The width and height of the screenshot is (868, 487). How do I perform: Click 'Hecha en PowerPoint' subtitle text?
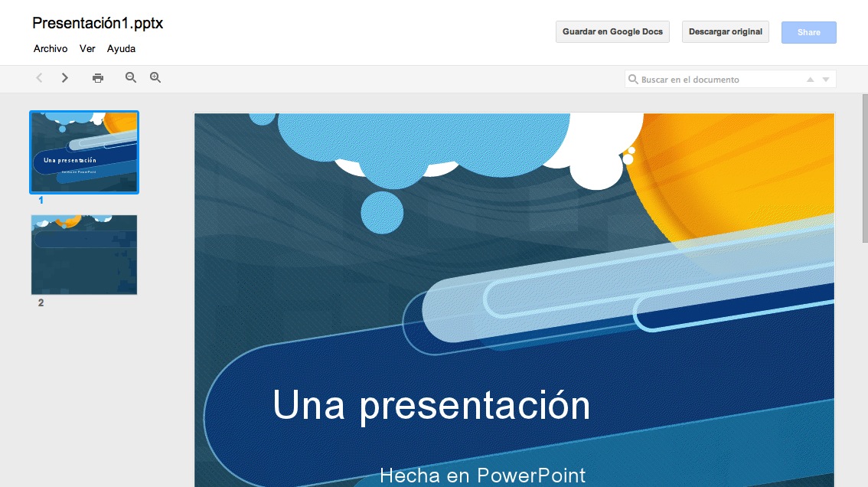coord(482,476)
